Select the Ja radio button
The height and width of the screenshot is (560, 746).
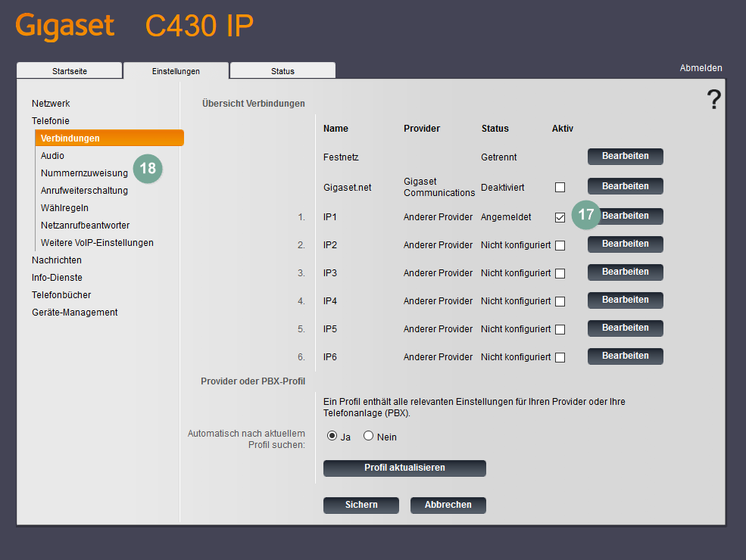click(x=332, y=436)
